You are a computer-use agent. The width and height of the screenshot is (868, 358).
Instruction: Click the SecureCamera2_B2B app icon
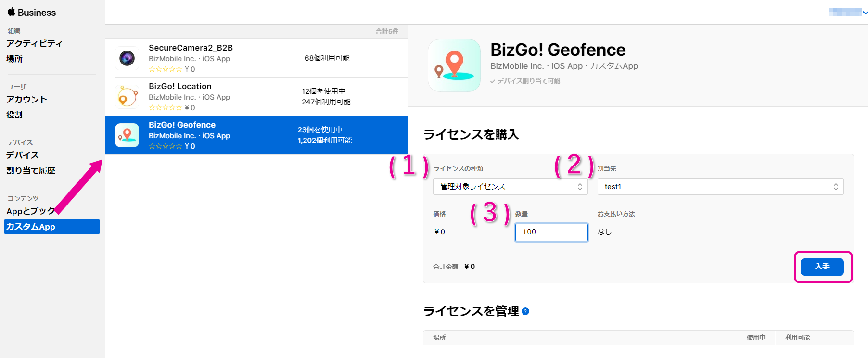pos(127,58)
